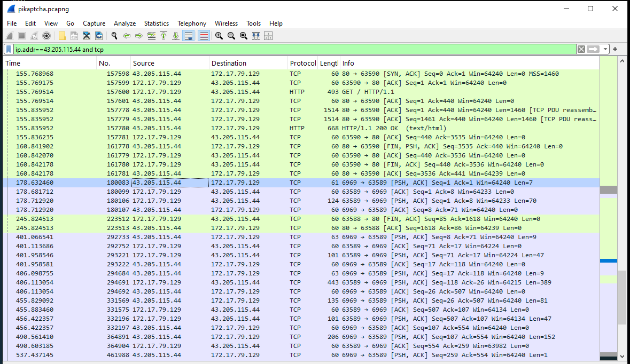This screenshot has height=364, width=630.
Task: Click the layout panes toolbar icon
Action: pos(268,36)
